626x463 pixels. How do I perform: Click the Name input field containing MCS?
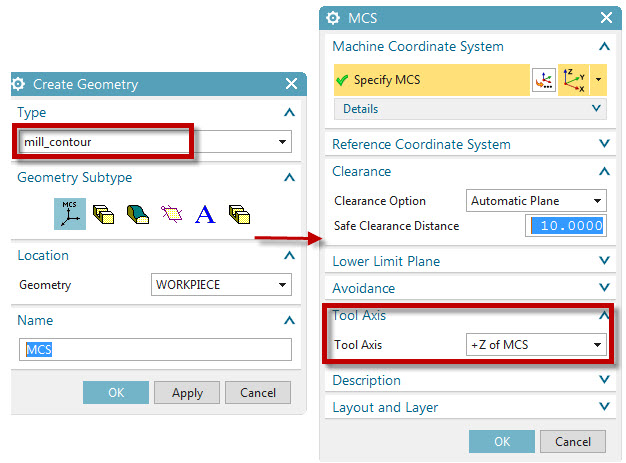(x=155, y=350)
